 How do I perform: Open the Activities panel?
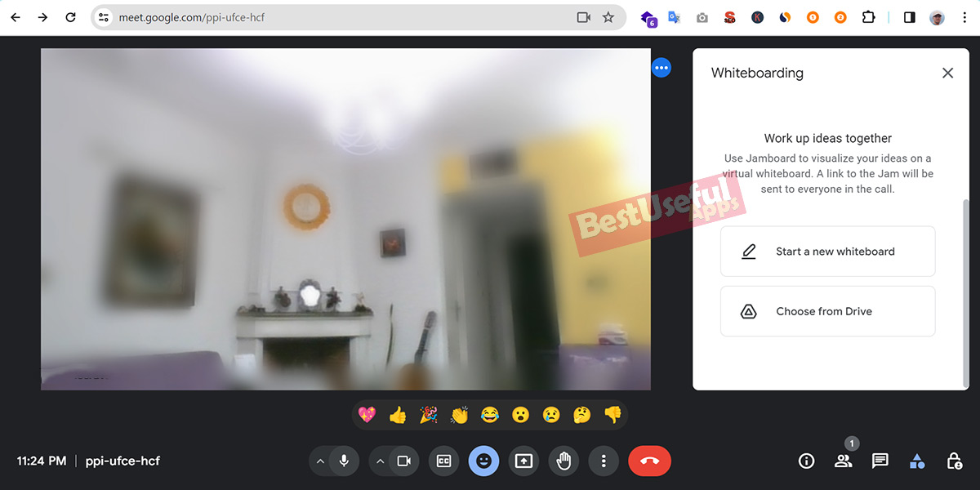(x=916, y=461)
